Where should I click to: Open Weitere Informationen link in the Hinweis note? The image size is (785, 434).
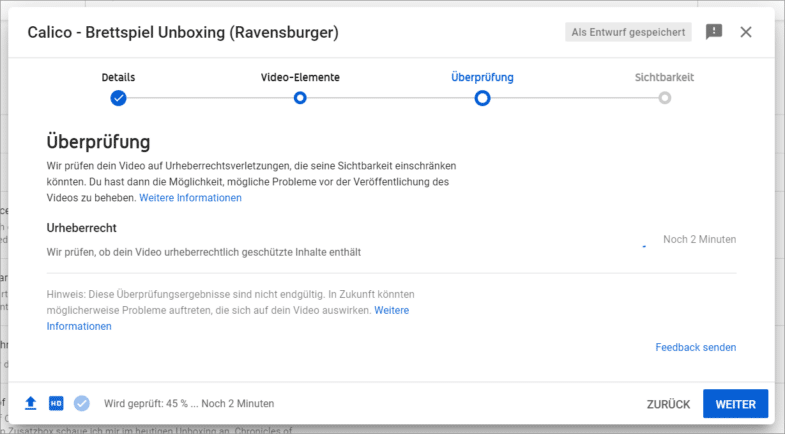(391, 311)
